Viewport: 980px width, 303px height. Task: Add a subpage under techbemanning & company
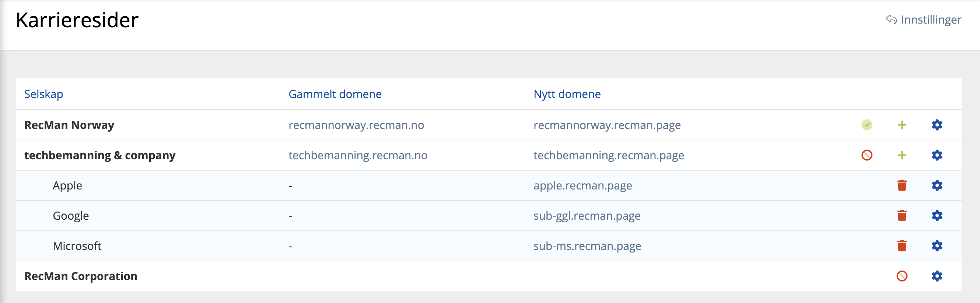902,155
